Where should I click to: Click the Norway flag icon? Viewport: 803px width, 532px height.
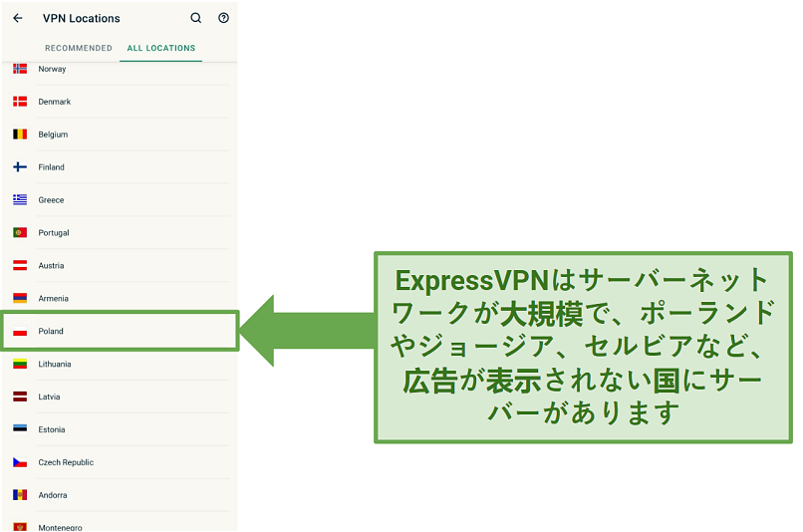20,69
